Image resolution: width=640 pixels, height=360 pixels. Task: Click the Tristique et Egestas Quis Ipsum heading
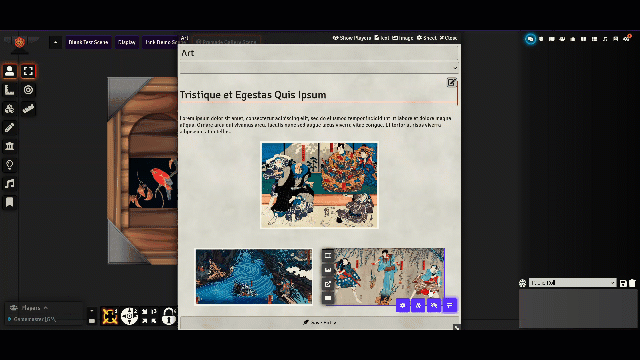[253, 95]
